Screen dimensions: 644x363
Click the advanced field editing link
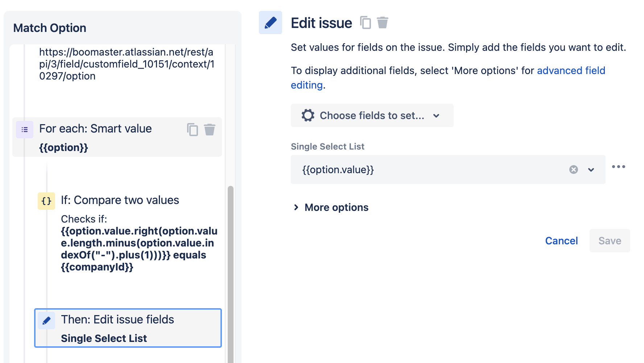571,70
